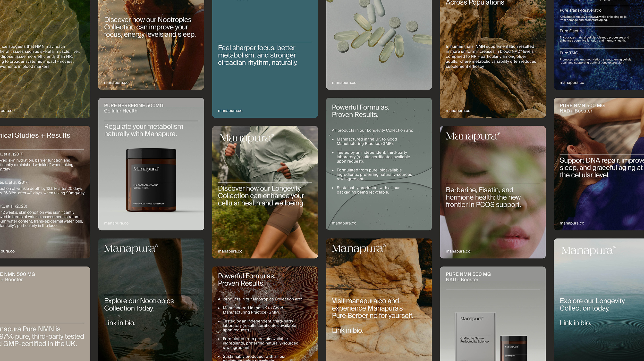Click the pills and capsules photo card
Screen dimensions: 644x361
tap(379, 39)
